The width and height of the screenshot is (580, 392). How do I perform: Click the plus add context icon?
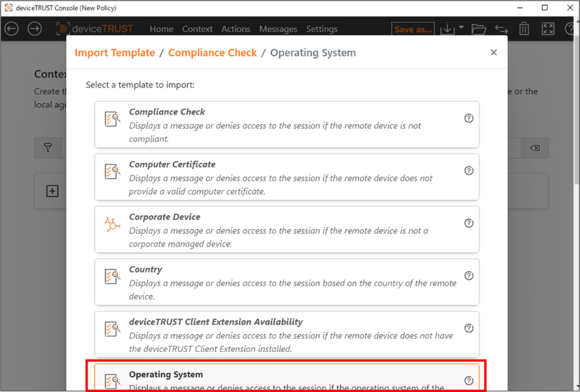(x=52, y=191)
